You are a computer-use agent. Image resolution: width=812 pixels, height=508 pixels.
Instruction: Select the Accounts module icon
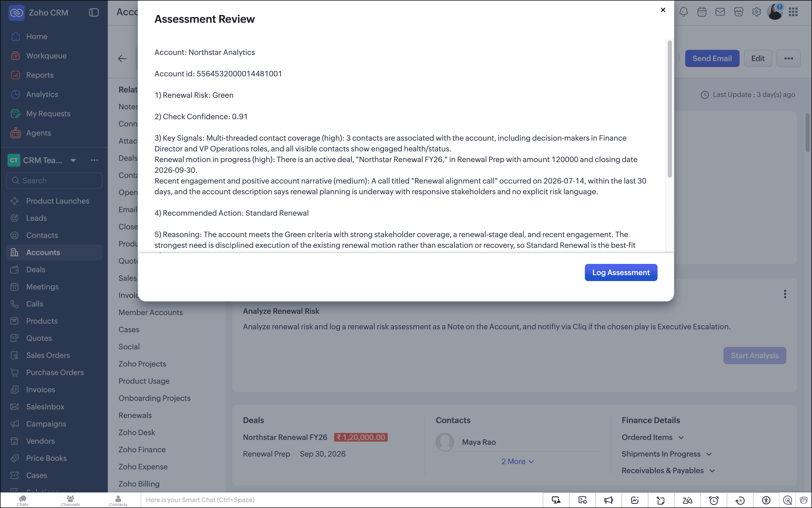(14, 252)
